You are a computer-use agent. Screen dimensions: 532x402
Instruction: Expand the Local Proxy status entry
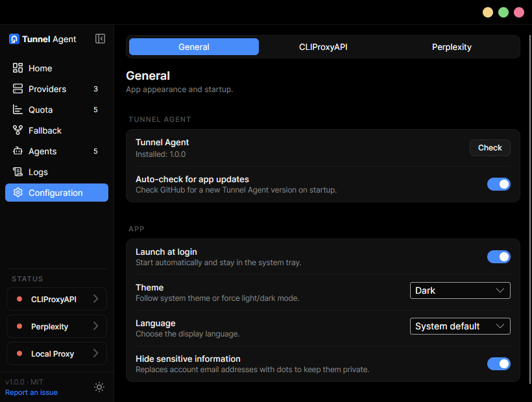(x=56, y=353)
